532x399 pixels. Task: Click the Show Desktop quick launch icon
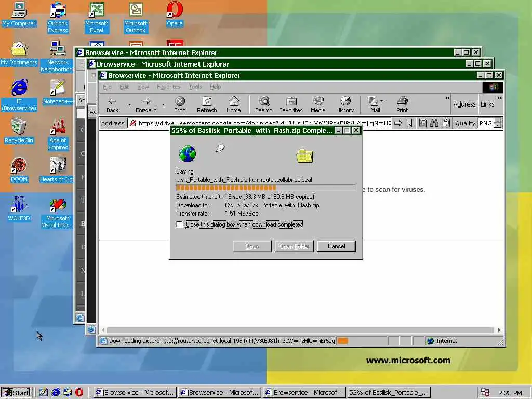pyautogui.click(x=44, y=392)
